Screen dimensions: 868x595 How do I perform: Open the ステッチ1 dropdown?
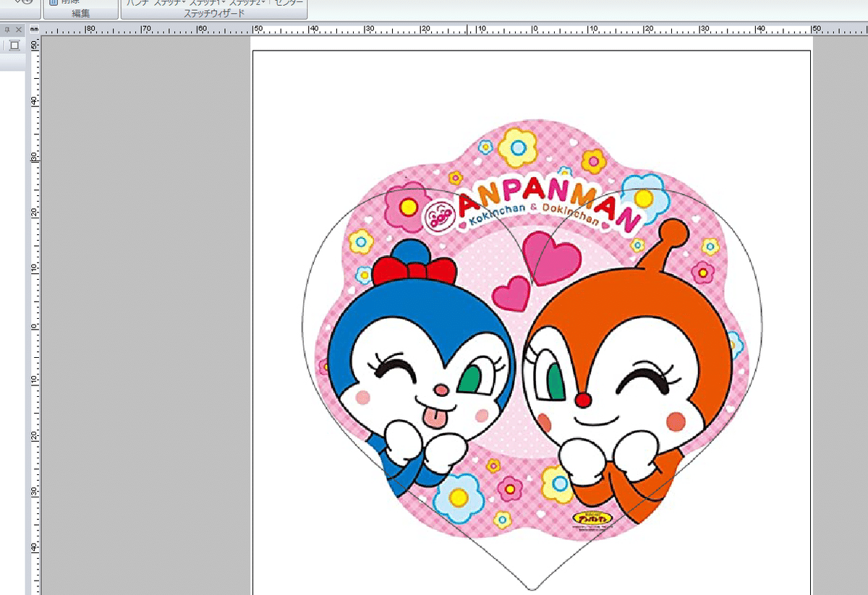coord(207,2)
